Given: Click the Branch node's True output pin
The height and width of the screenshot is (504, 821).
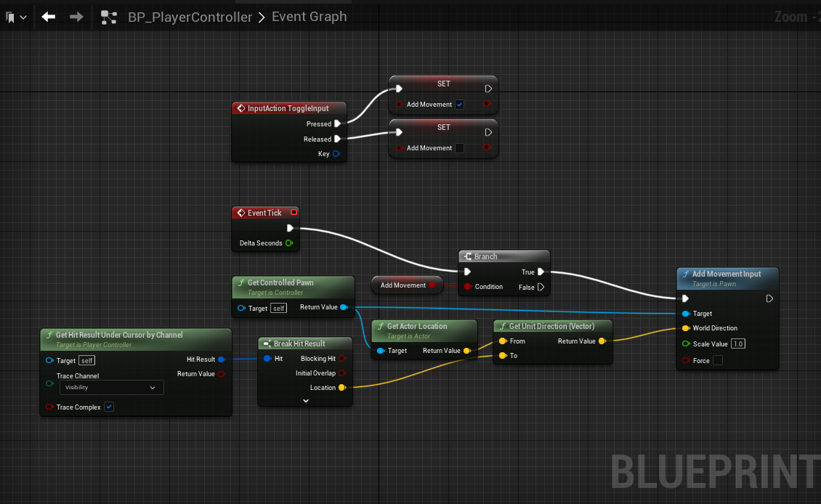Looking at the screenshot, I should (541, 272).
